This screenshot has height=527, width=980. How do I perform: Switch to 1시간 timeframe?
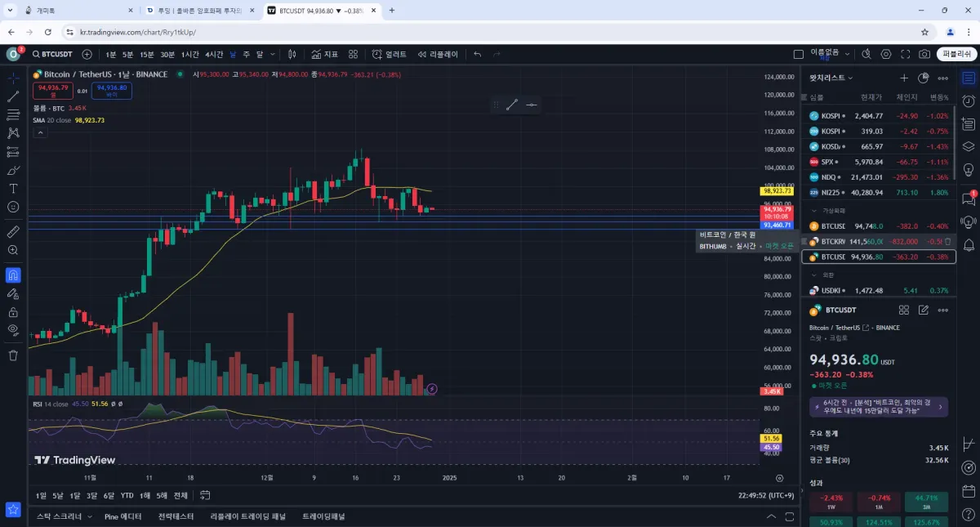(189, 54)
